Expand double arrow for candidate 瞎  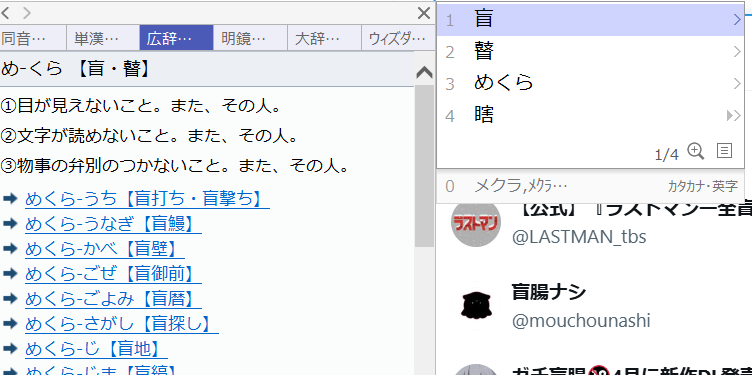coord(734,115)
